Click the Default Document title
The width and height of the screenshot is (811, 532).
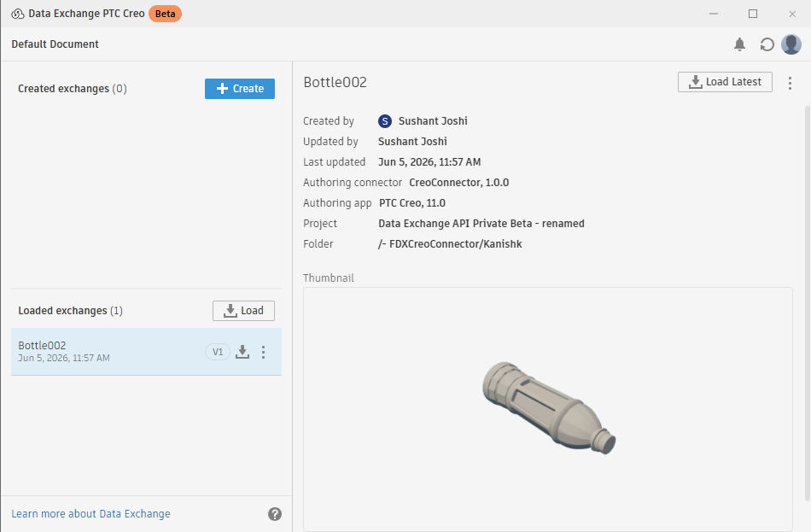(x=55, y=44)
